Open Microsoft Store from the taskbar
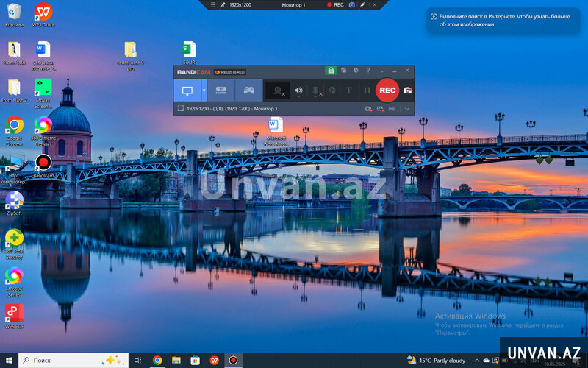Viewport: 588px width, 368px height. click(196, 360)
